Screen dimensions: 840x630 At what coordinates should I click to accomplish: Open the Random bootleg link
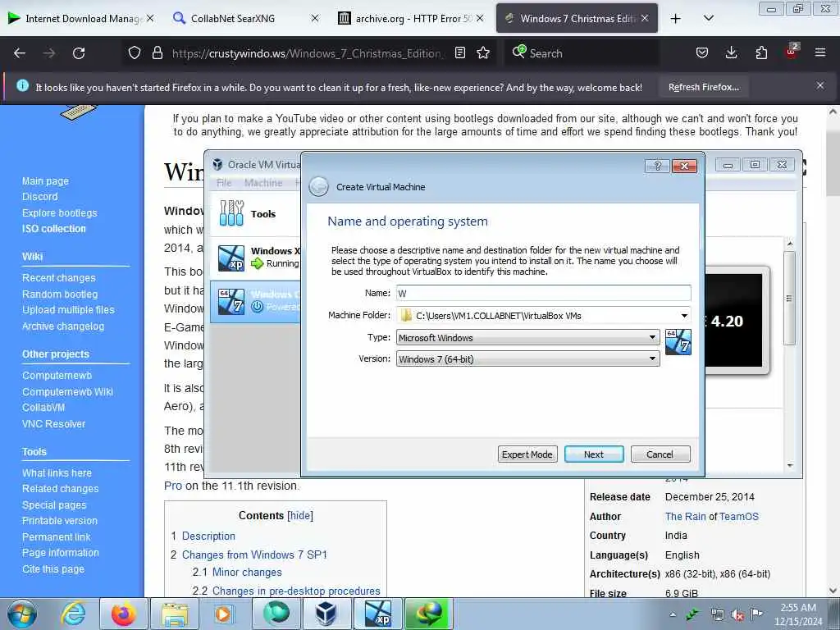60,294
